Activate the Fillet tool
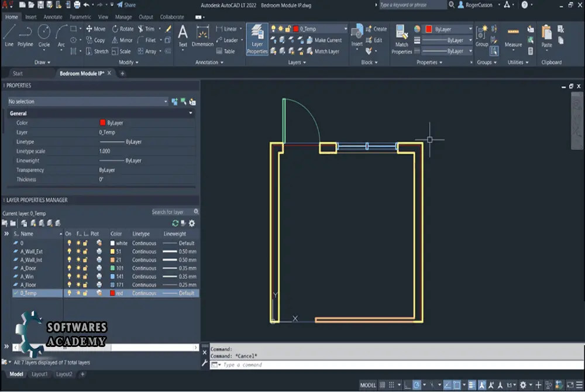Viewport: 585px width, 392px height. point(147,40)
